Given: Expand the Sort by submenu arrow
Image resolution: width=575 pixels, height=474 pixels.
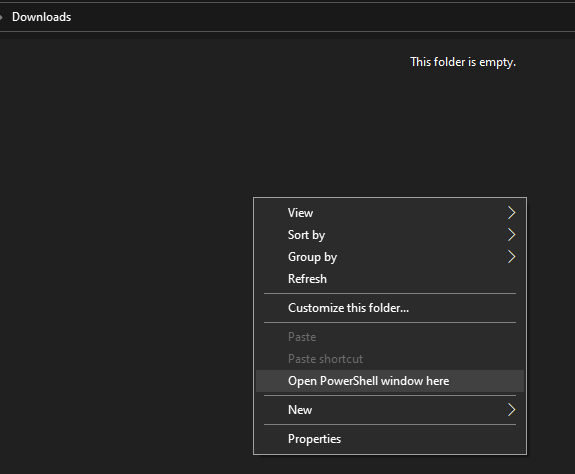Looking at the screenshot, I should [512, 235].
